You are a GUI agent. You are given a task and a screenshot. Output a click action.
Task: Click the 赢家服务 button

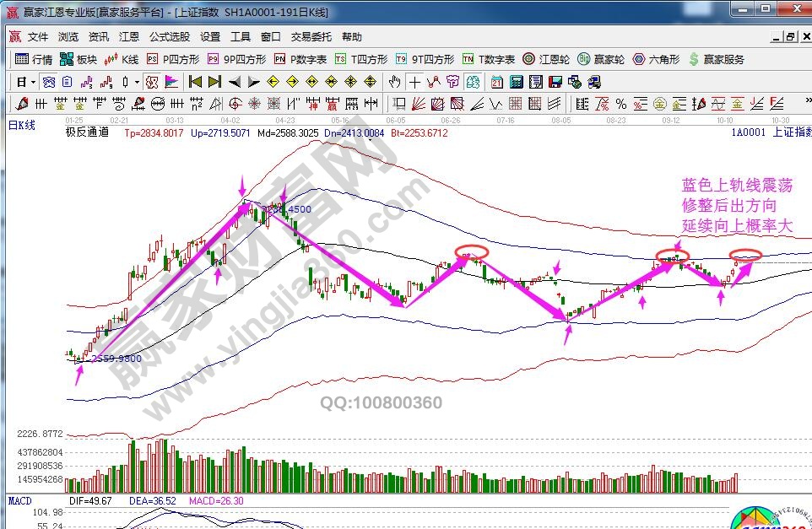point(717,59)
